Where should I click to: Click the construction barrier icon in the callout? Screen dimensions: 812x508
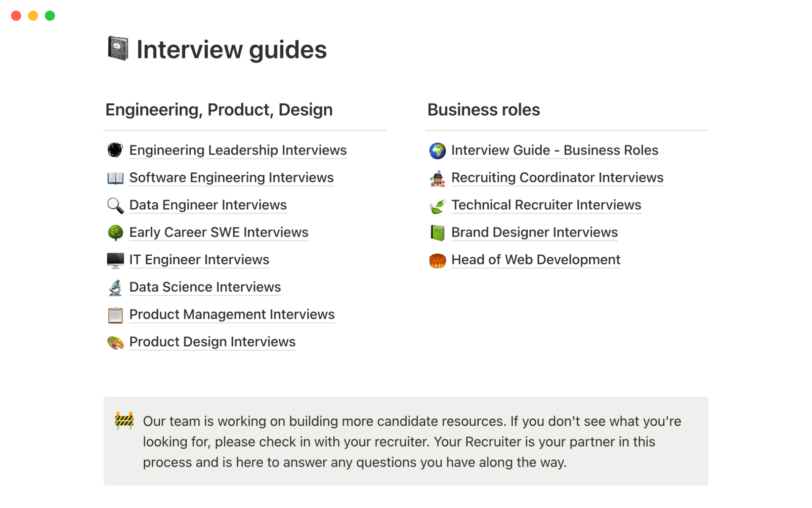pyautogui.click(x=124, y=421)
